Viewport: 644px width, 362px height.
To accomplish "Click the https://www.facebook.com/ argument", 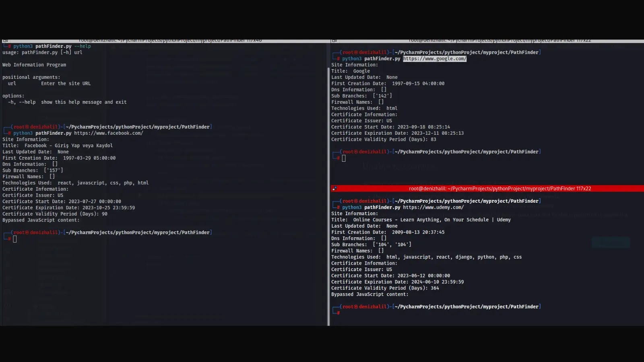I will [x=109, y=133].
